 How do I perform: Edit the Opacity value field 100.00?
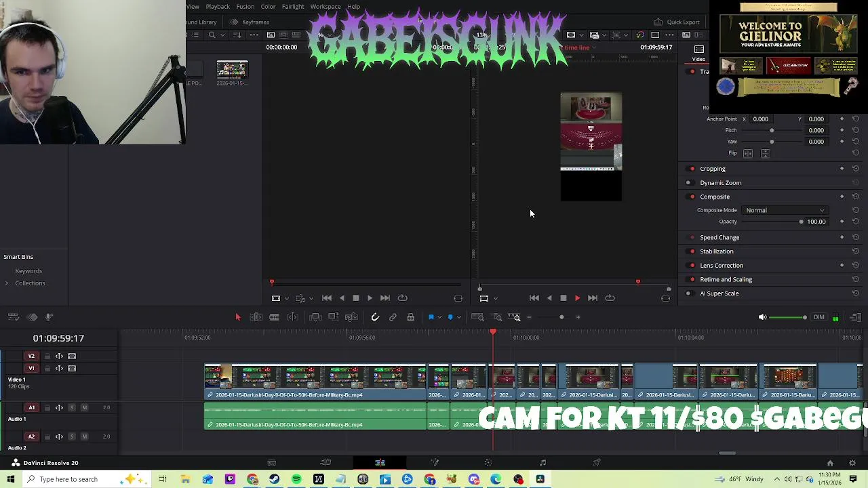click(816, 222)
